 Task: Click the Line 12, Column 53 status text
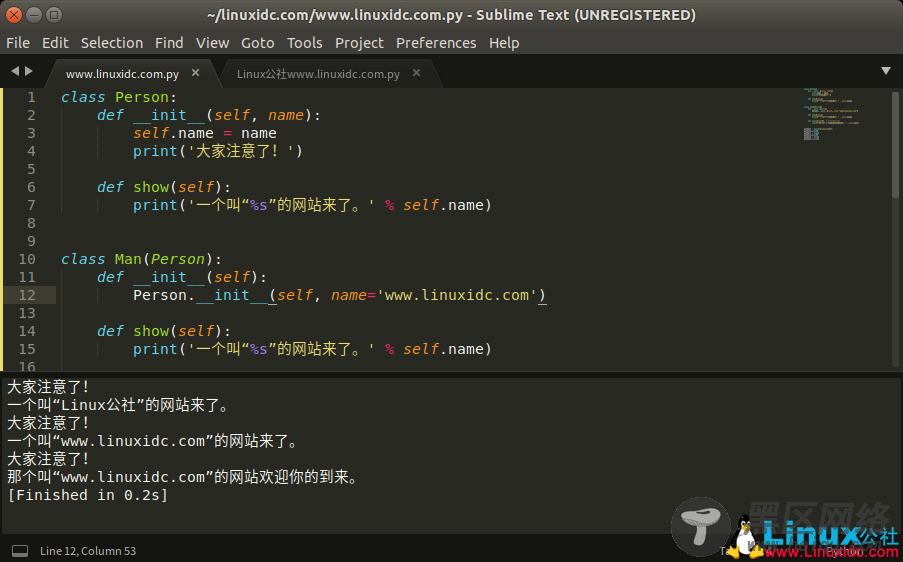click(88, 551)
